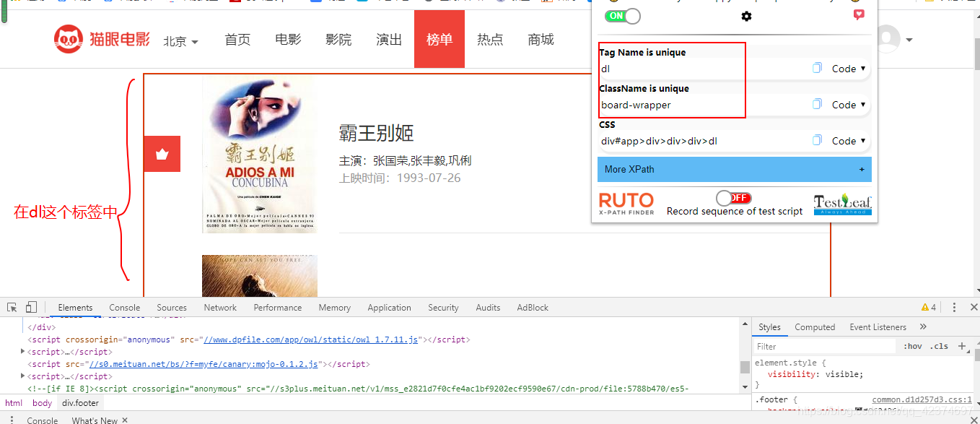Click the 霸王别姬 movie title

[x=376, y=133]
